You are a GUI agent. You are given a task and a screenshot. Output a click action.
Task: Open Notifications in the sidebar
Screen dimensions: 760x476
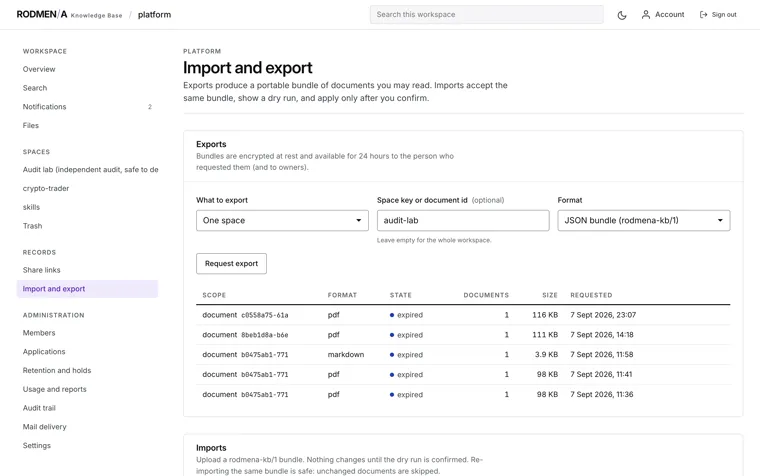pos(87,107)
